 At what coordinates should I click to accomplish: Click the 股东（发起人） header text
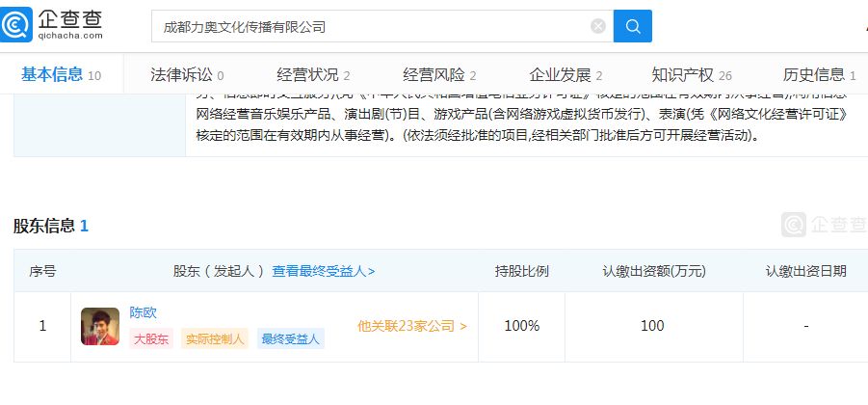click(x=219, y=271)
